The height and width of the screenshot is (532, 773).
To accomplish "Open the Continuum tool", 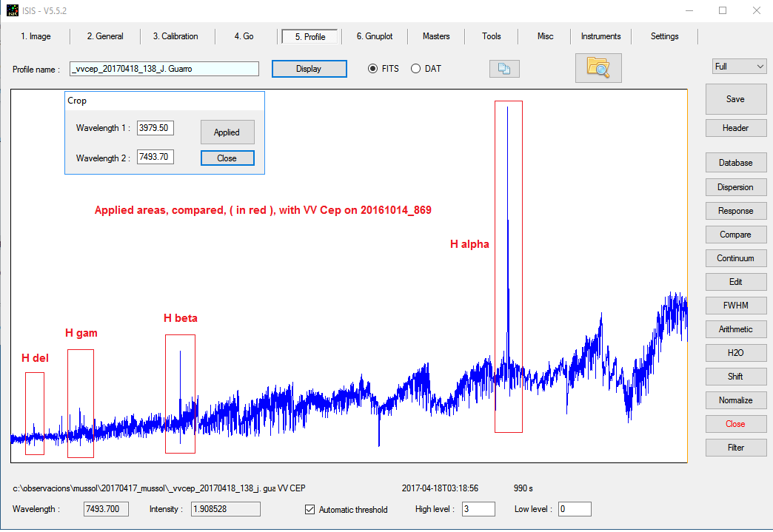I will [735, 258].
